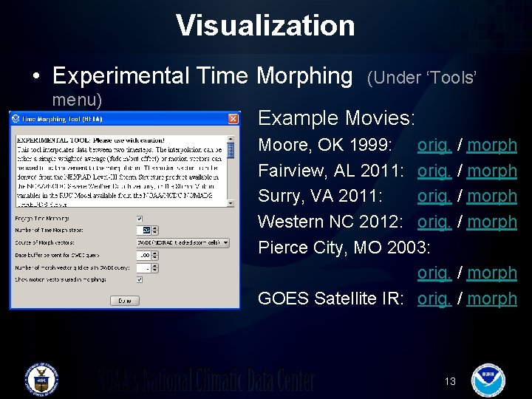
Task: Click the description scrollbar thumb
Action: (231, 150)
